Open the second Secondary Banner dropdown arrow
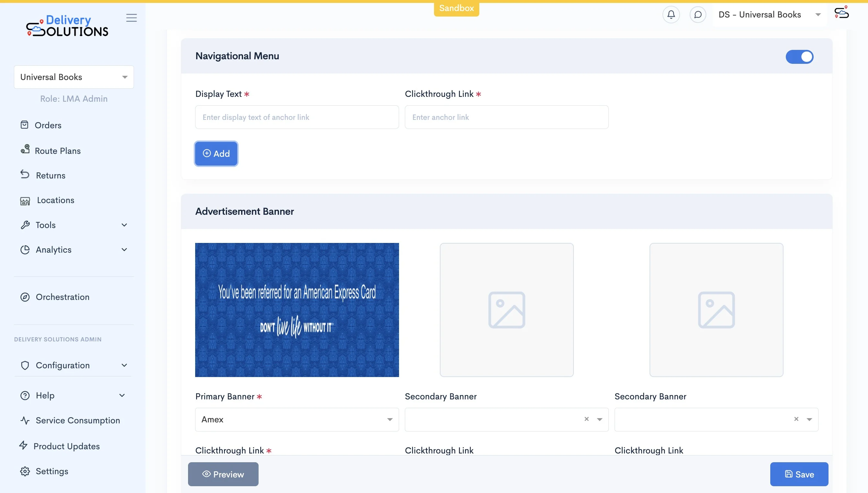868x493 pixels. pyautogui.click(x=809, y=419)
